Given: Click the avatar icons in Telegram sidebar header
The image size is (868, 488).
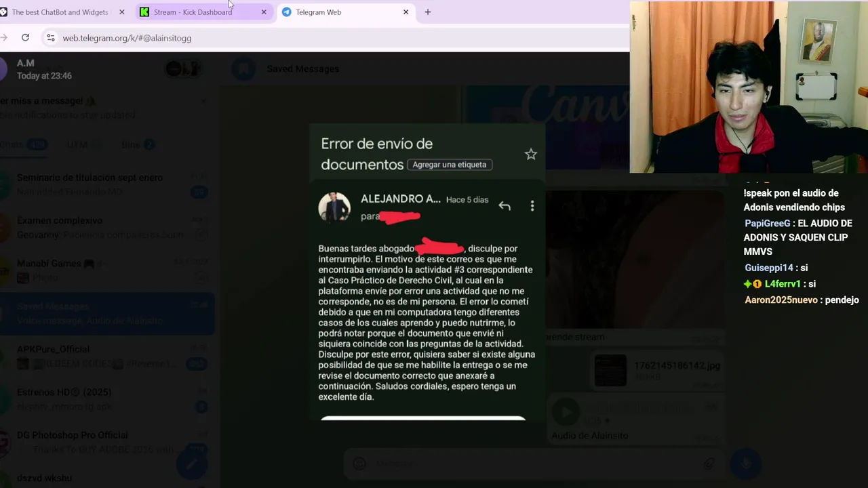Looking at the screenshot, I should coord(182,68).
